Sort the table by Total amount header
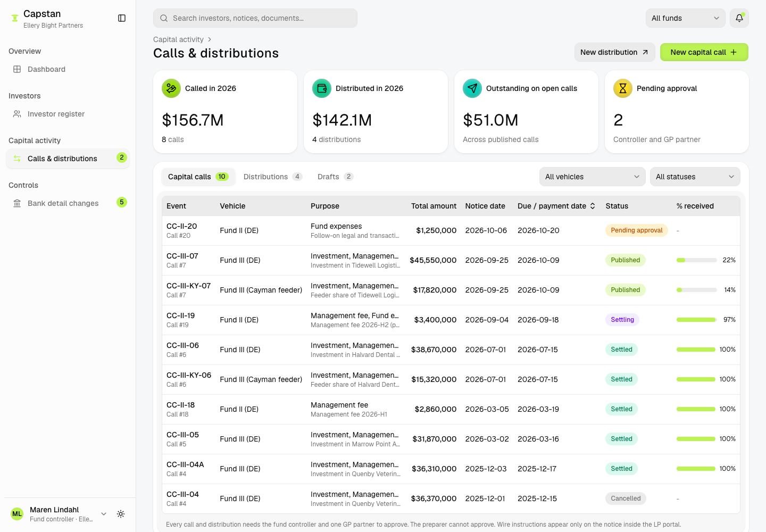This screenshot has width=766, height=532. [x=434, y=206]
